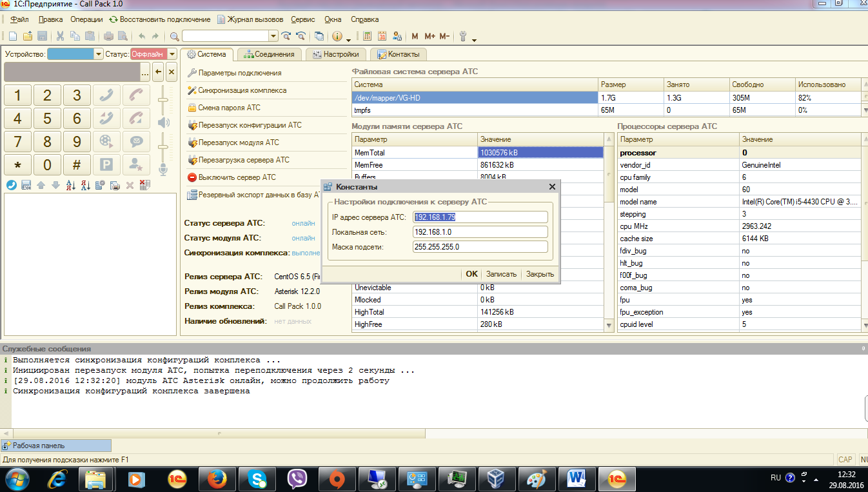Click Закрыть in Константы dialog
This screenshot has height=492, width=868.
(x=540, y=274)
